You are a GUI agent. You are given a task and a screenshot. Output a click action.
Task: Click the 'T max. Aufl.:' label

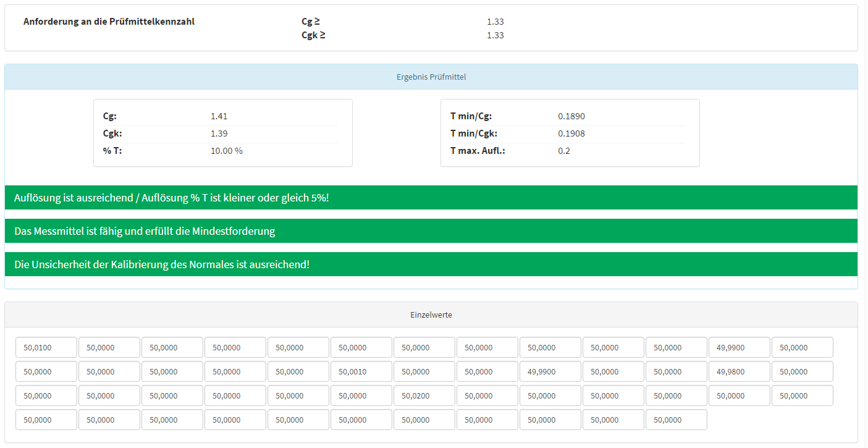(x=478, y=151)
